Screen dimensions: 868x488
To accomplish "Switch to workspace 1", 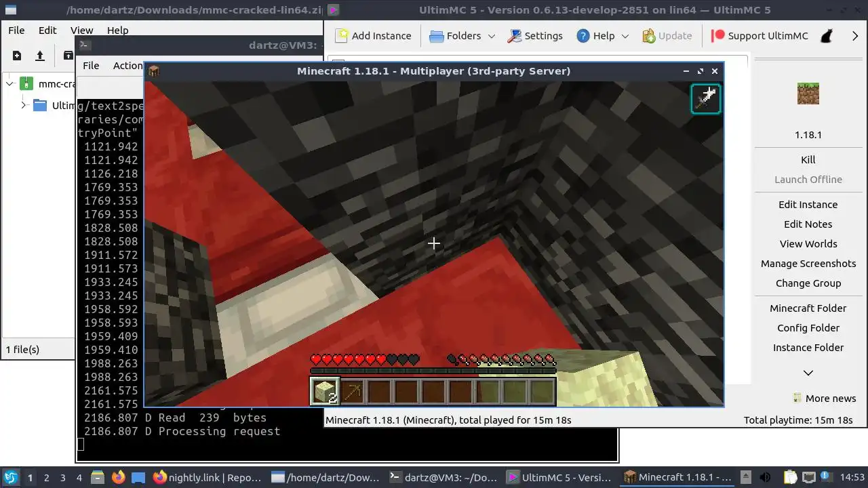I will pyautogui.click(x=30, y=477).
